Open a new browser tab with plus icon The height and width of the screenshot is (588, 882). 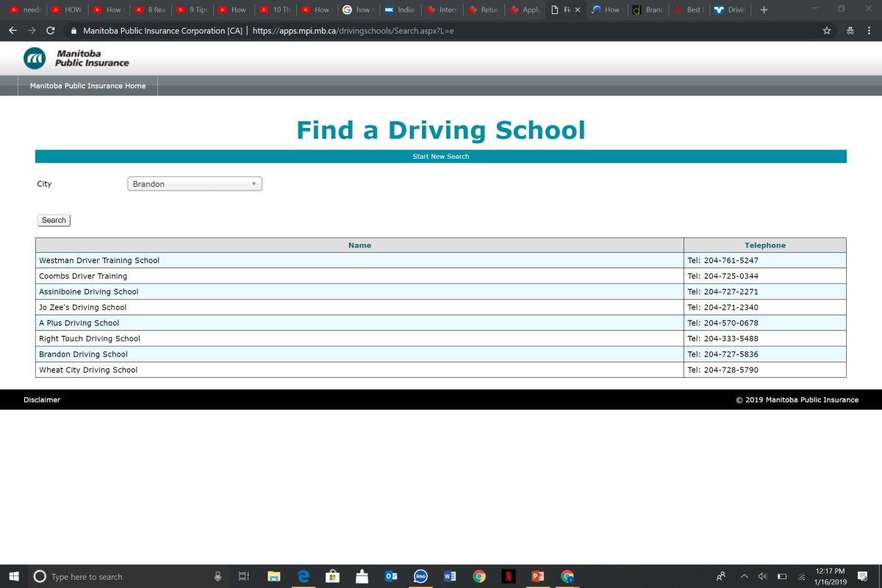coord(764,10)
